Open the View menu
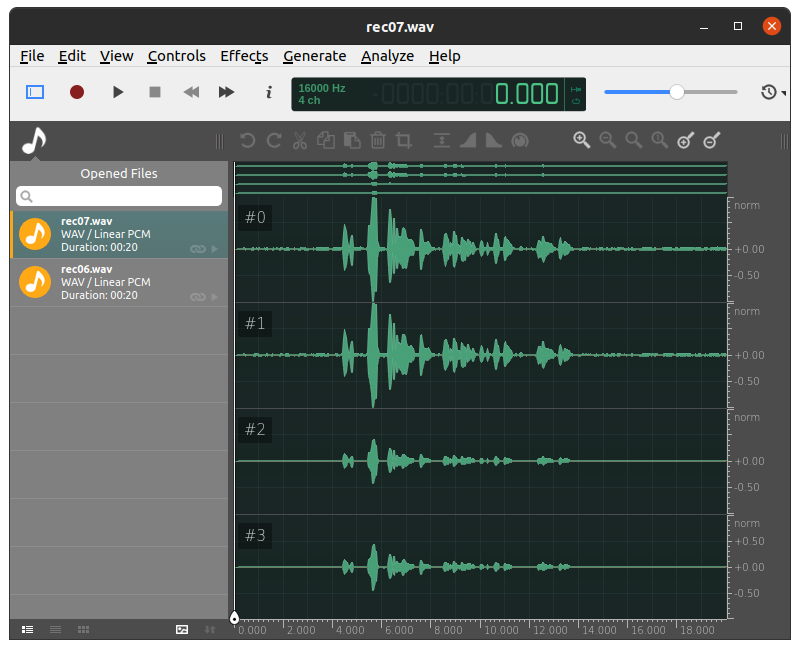The height and width of the screenshot is (649, 800). [x=116, y=56]
